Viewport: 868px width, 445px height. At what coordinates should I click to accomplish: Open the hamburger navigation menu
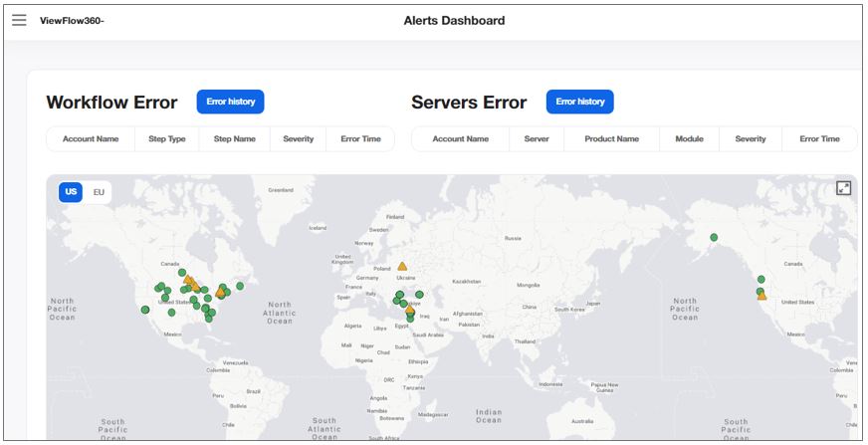[x=19, y=20]
